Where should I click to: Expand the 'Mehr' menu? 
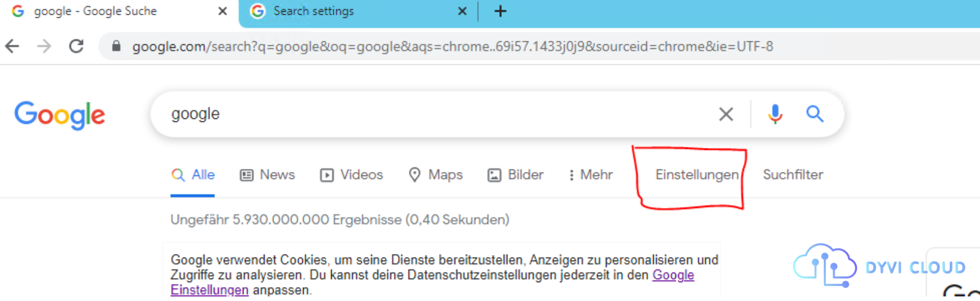[591, 175]
